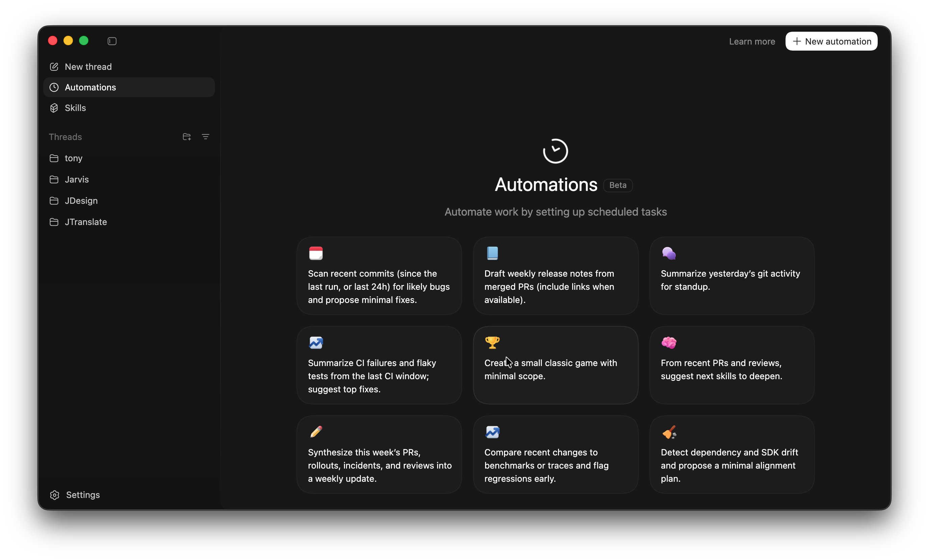The image size is (929, 560).
Task: Choose the broom icon dependency drift card
Action: coord(732,454)
